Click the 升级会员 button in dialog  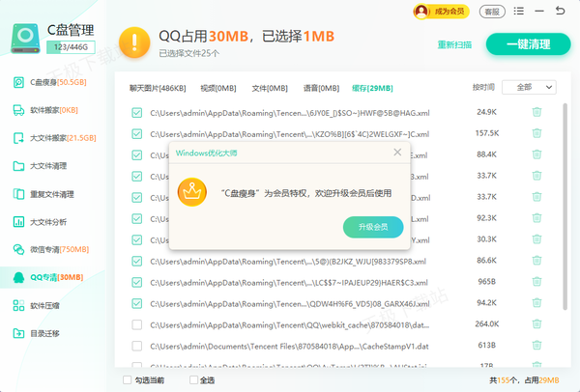pyautogui.click(x=373, y=227)
